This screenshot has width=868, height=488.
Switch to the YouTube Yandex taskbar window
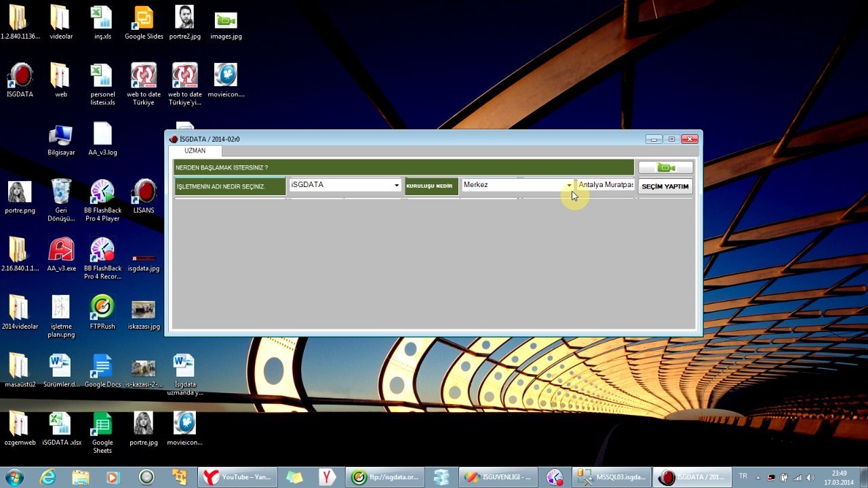pos(237,477)
